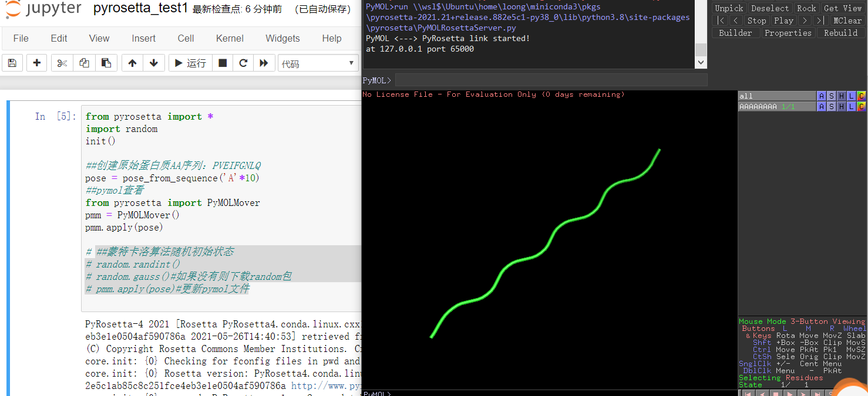Open the cell type dropdown showing 代码
Image resolution: width=868 pixels, height=396 pixels.
pos(318,63)
